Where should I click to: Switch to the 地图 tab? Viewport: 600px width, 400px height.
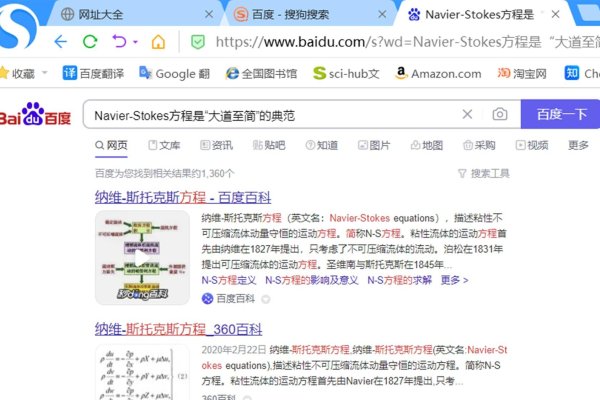[427, 145]
